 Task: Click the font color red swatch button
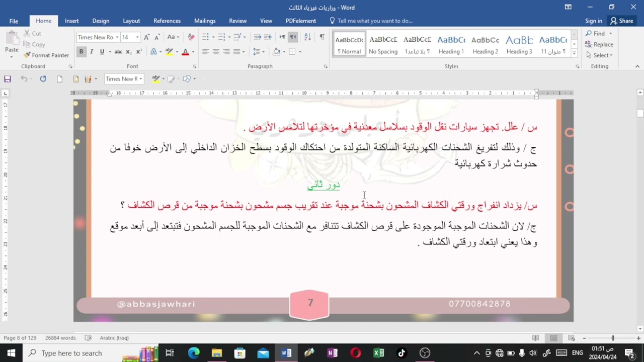point(185,52)
